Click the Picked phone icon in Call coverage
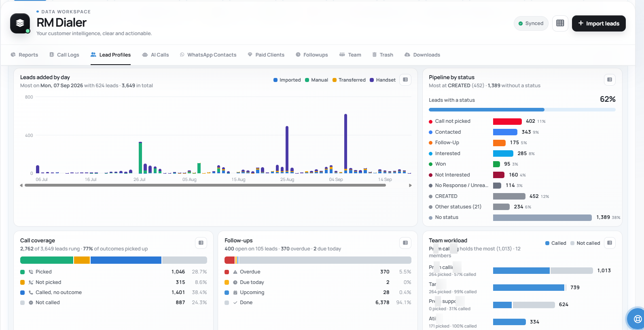The width and height of the screenshot is (644, 330). coord(31,272)
